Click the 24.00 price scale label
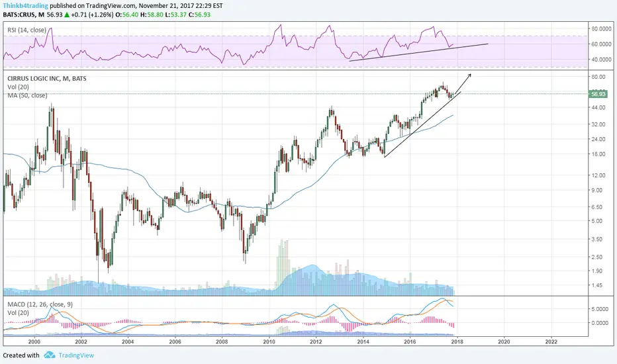This screenshot has height=364, width=617. [x=598, y=139]
